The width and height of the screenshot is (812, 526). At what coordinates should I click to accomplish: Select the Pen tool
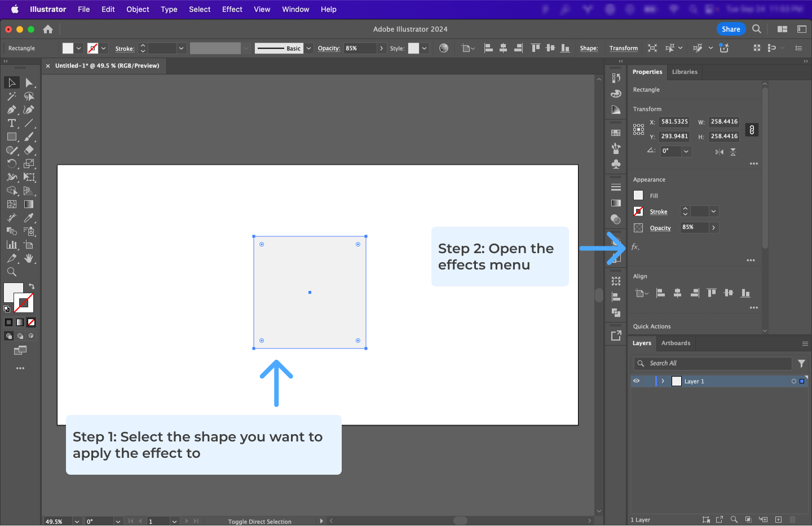click(x=11, y=110)
